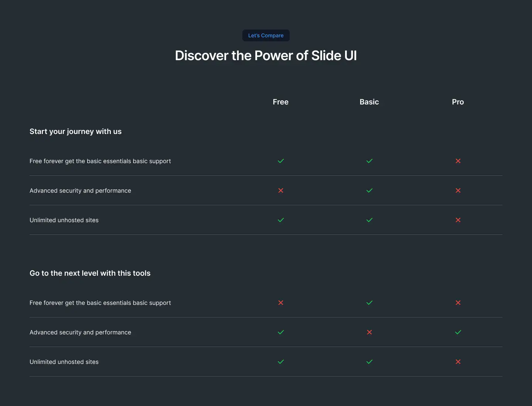Click Pro cross for Advanced security under Start your journey
The image size is (532, 406).
(x=458, y=190)
